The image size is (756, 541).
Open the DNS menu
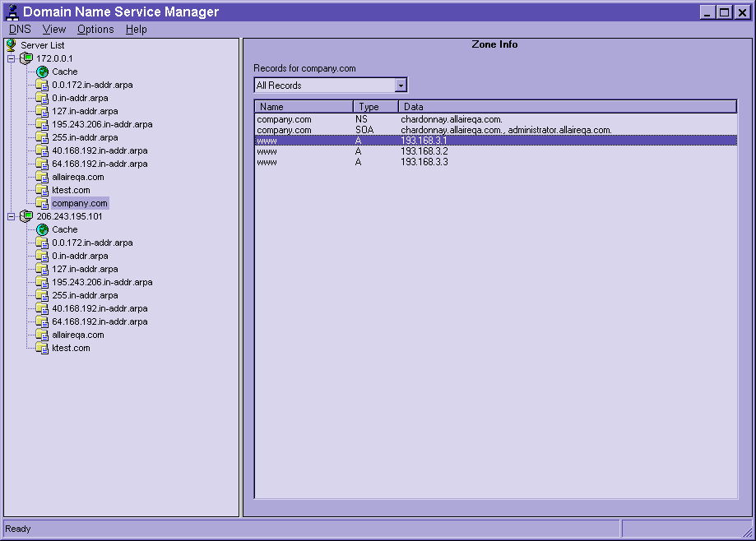pyautogui.click(x=20, y=29)
